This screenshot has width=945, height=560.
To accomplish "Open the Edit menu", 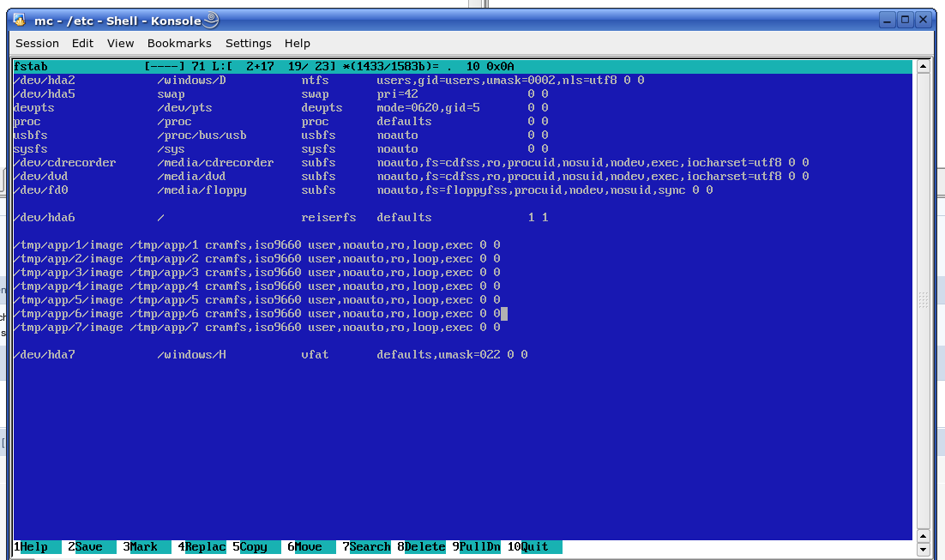I will click(x=82, y=44).
